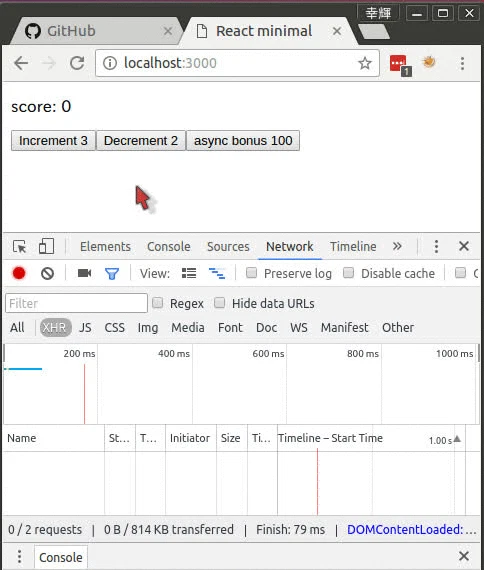Image resolution: width=484 pixels, height=570 pixels.
Task: Open the orange extension icon in toolbar
Action: pos(429,63)
